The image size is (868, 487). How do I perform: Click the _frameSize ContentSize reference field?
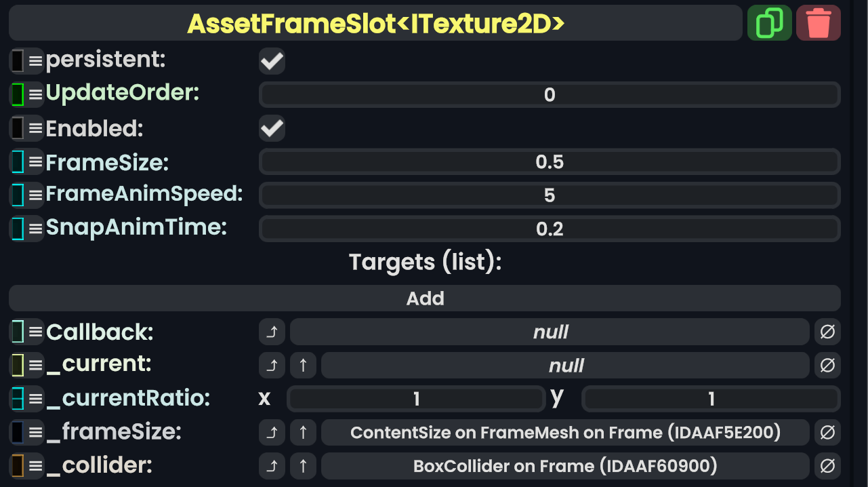[565, 433]
